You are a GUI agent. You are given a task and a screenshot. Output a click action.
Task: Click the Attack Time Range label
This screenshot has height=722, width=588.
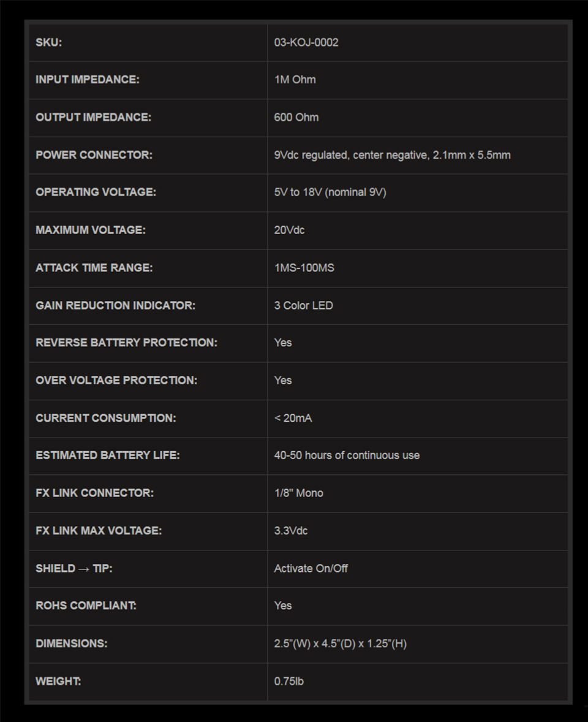[x=94, y=267]
